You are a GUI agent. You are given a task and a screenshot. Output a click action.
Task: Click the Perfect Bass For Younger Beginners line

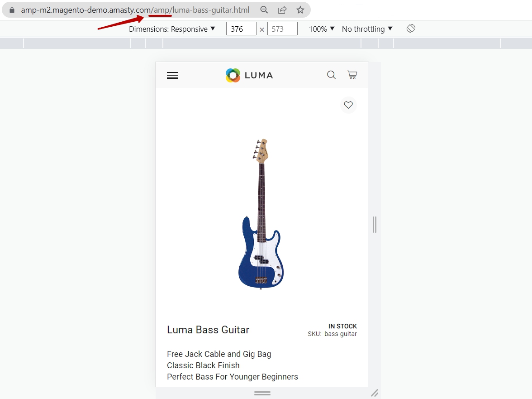(233, 377)
